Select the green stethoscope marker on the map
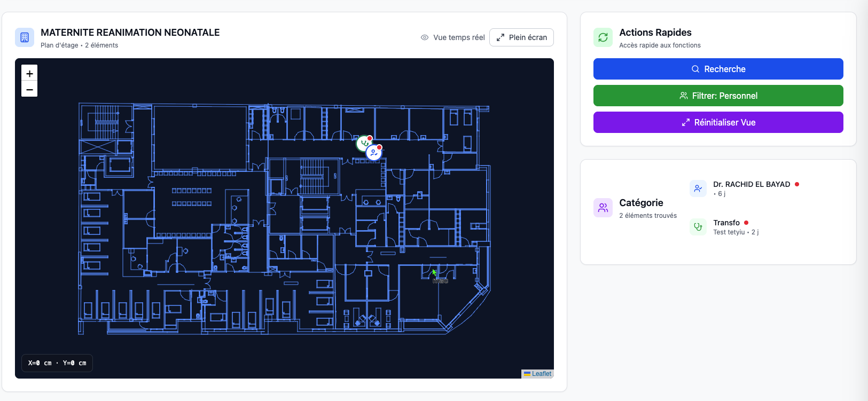The image size is (868, 401). [x=364, y=143]
